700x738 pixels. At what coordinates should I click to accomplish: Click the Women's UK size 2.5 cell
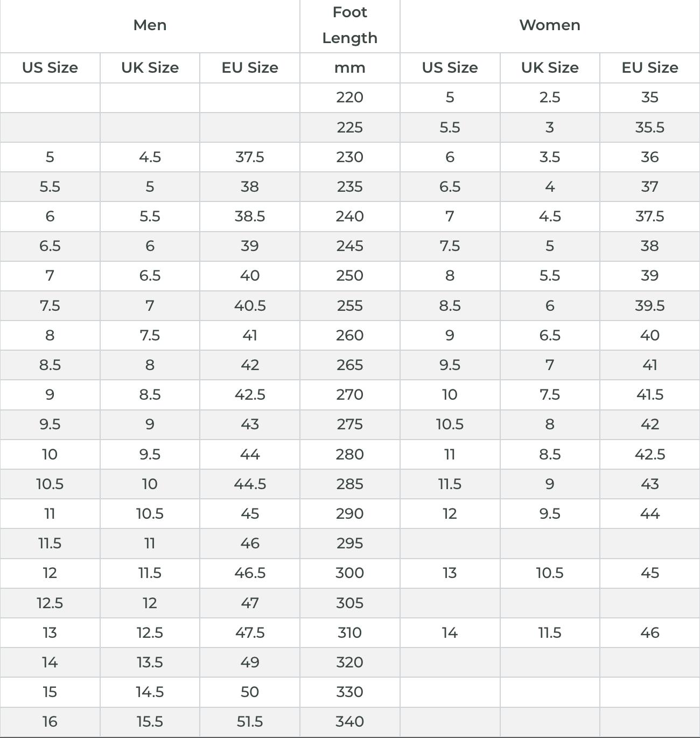[x=549, y=98]
